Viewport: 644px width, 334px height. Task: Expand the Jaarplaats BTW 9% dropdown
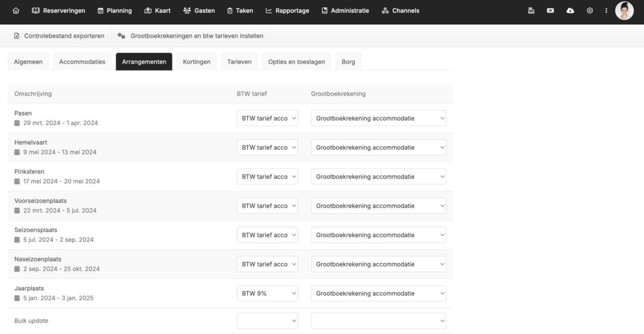[267, 293]
